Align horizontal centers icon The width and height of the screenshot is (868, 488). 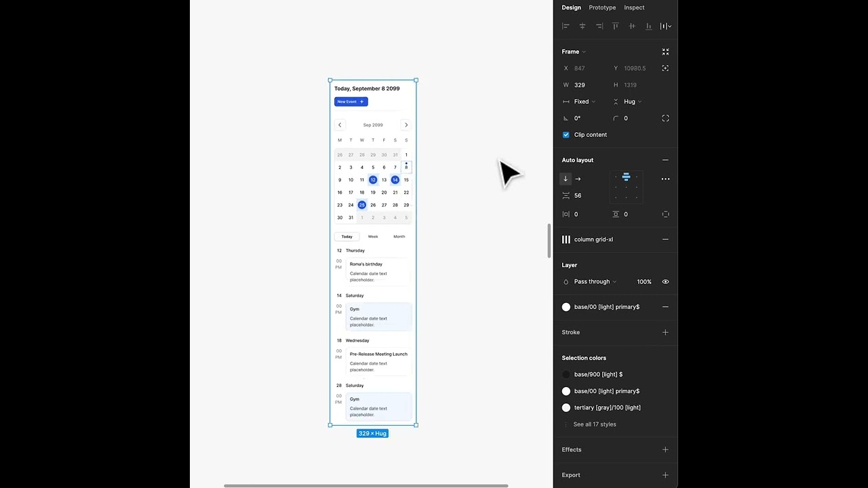pyautogui.click(x=582, y=26)
